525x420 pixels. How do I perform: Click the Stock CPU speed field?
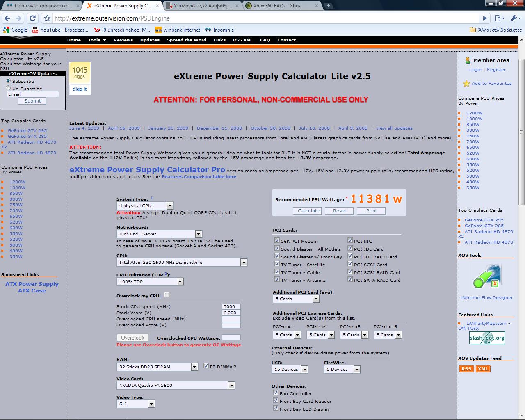tap(231, 306)
